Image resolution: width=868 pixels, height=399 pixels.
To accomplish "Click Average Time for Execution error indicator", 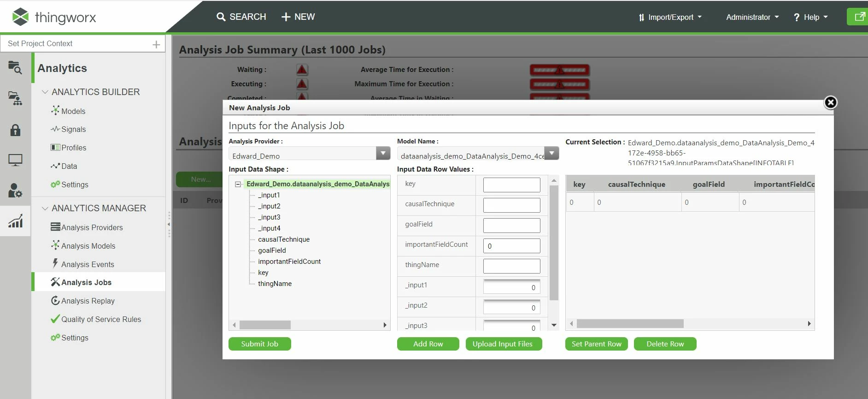I will (x=559, y=70).
